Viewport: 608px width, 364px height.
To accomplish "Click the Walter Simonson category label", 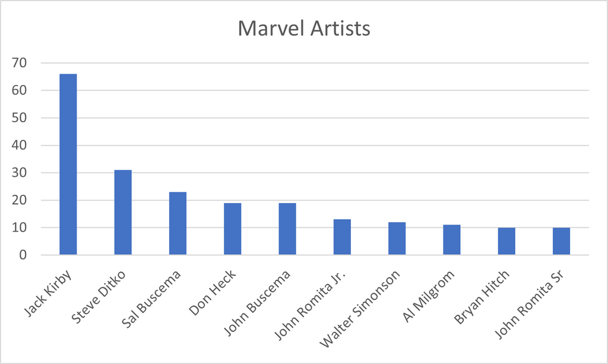I will (x=359, y=309).
